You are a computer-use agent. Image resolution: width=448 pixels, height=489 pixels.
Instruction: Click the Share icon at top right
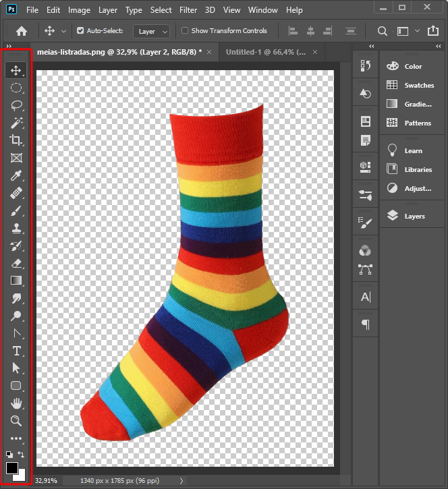[433, 30]
